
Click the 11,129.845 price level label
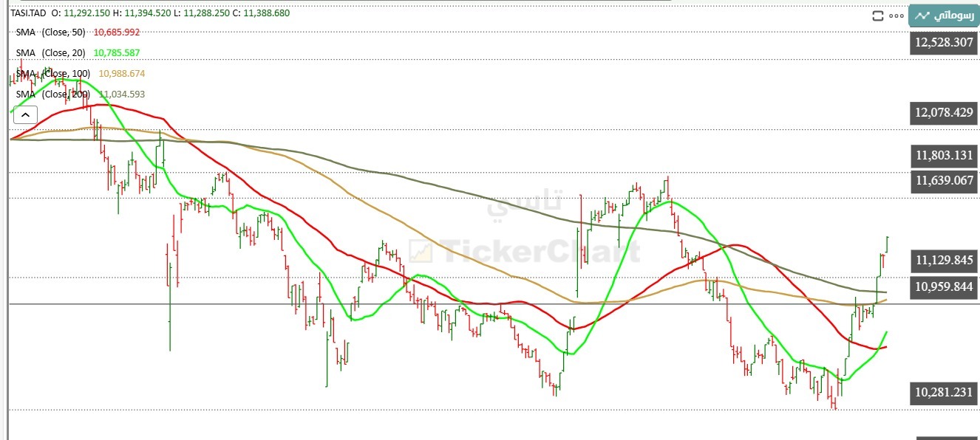944,260
